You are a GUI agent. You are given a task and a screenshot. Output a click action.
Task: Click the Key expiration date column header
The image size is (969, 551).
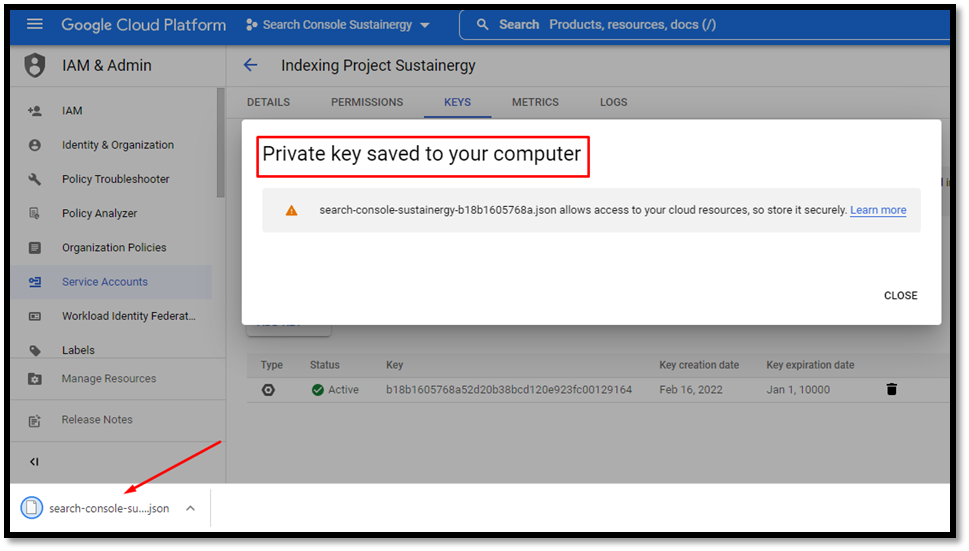coord(810,364)
